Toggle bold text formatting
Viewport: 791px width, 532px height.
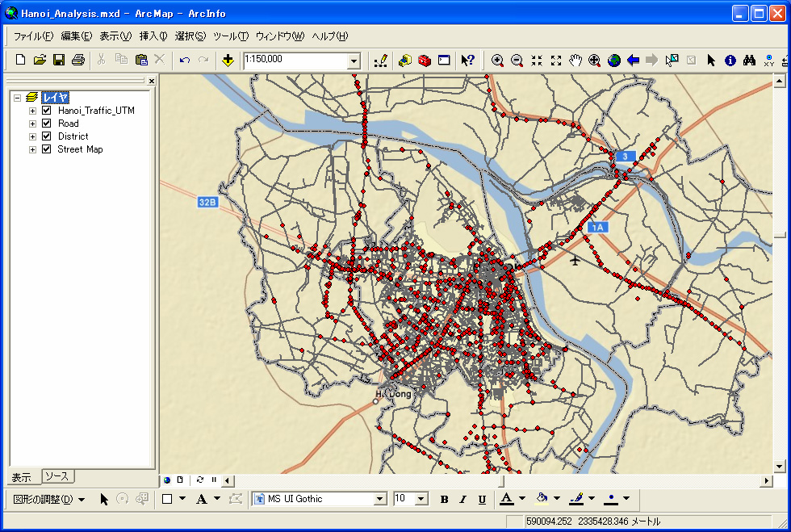(444, 499)
